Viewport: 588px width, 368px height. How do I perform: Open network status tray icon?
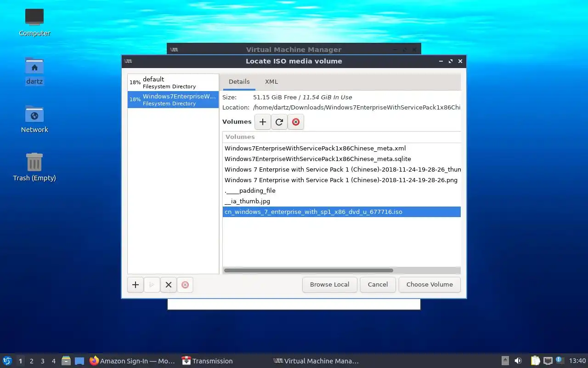[x=548, y=361]
